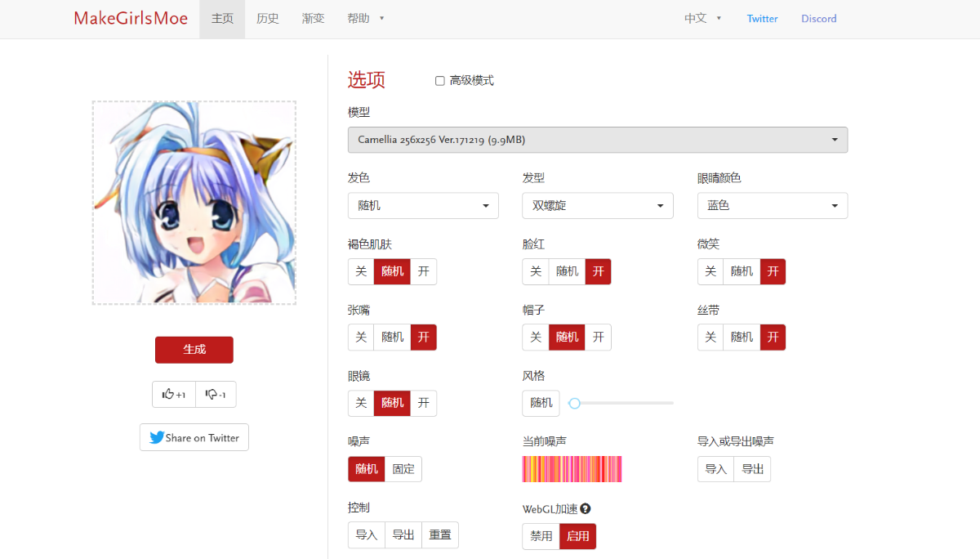980x559 pixels.
Task: Set 眼镜 option to 关
Action: point(361,403)
